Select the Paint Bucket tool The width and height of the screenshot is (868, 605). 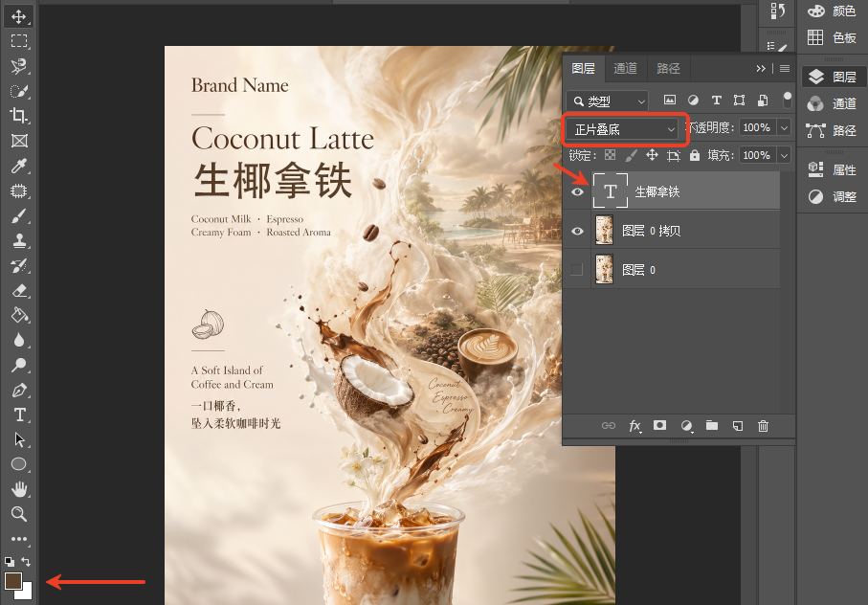pyautogui.click(x=19, y=315)
